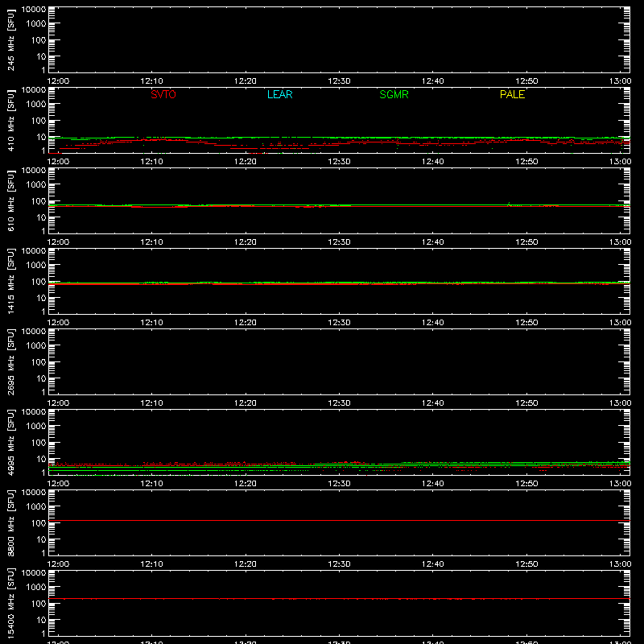Image resolution: width=644 pixels, height=644 pixels.
Task: Click the green SGMR trace in 410 MHz panel
Action: pyautogui.click(x=339, y=138)
